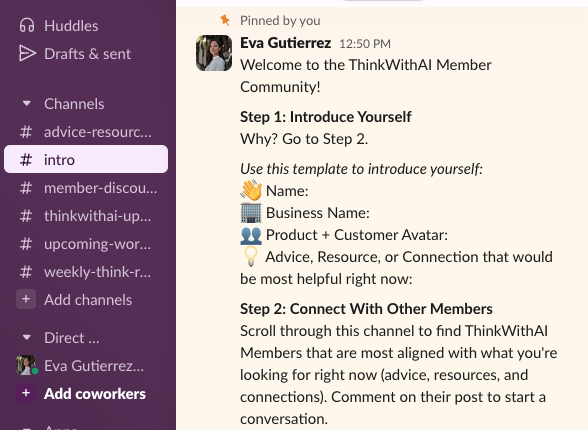Click the hash icon of the advice-resources channel
The image size is (588, 430).
pyautogui.click(x=26, y=132)
